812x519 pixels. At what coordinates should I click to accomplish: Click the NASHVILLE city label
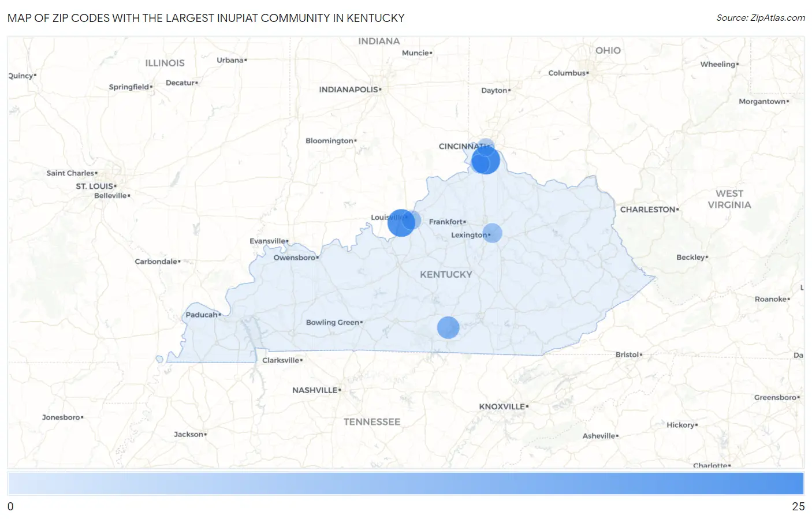315,390
